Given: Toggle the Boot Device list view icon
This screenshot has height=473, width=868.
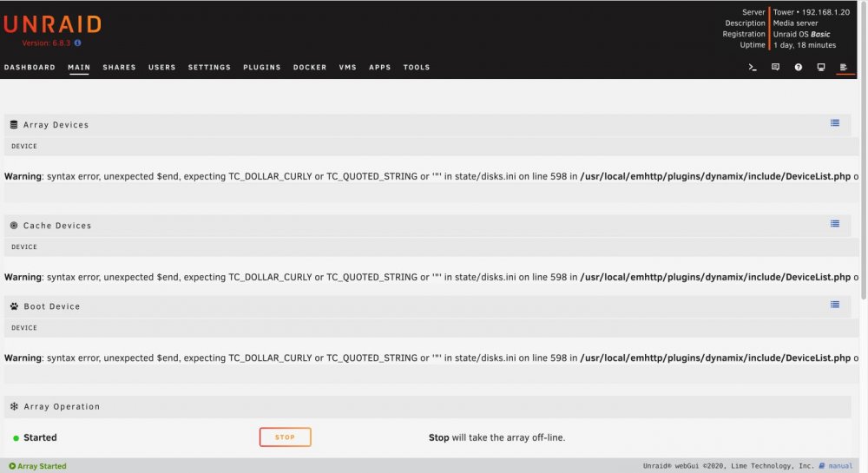Looking at the screenshot, I should [x=835, y=305].
